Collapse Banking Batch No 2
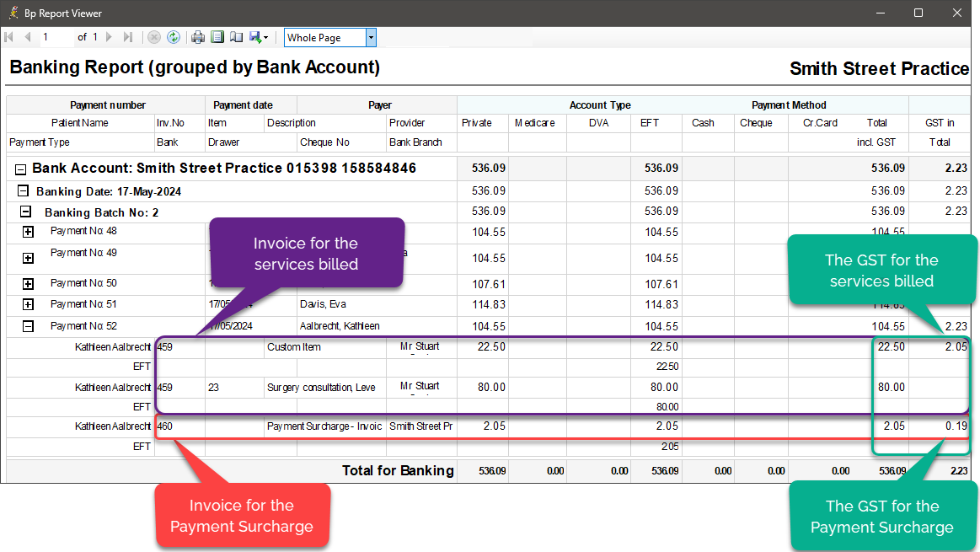The width and height of the screenshot is (980, 552). (26, 212)
